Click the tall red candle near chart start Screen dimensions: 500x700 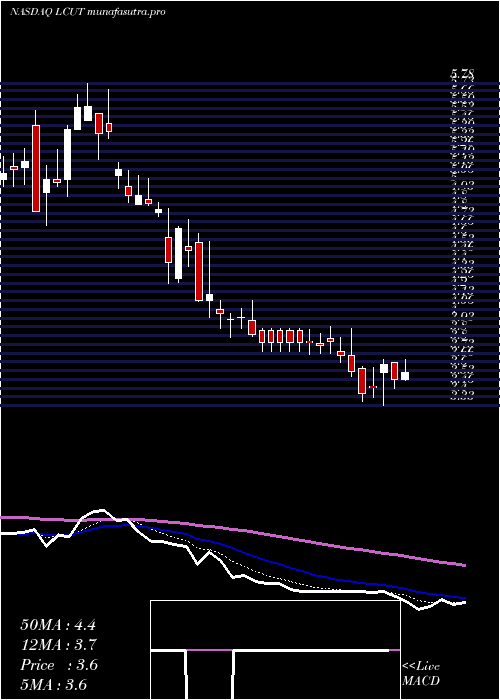pos(36,168)
